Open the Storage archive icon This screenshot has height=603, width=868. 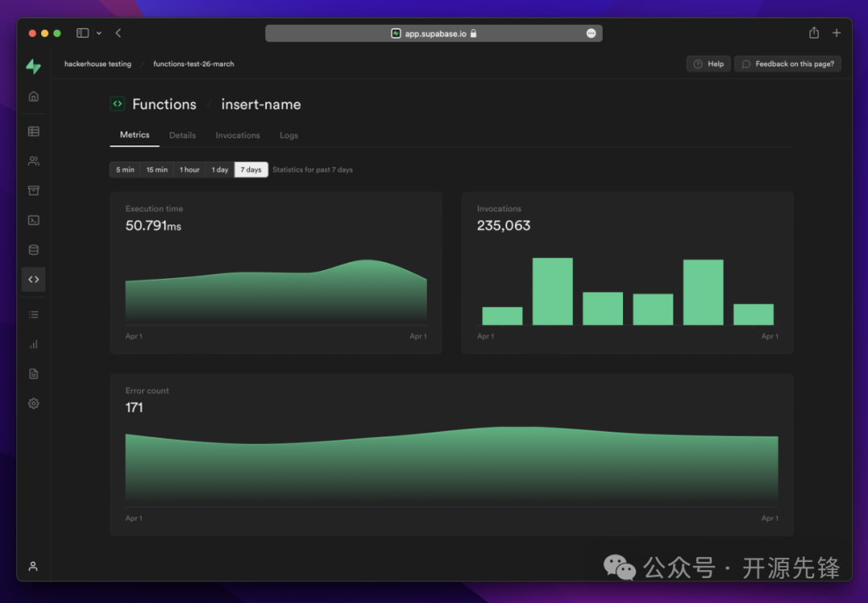click(x=34, y=191)
